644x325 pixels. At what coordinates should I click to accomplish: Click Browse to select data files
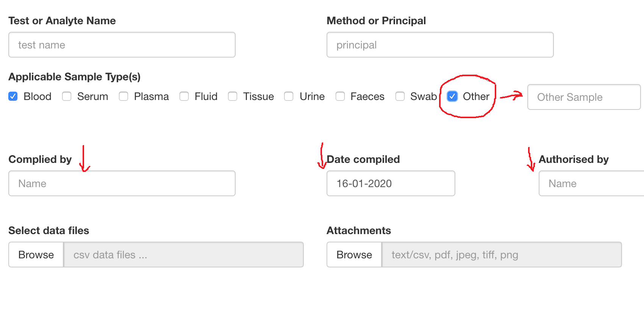point(36,255)
